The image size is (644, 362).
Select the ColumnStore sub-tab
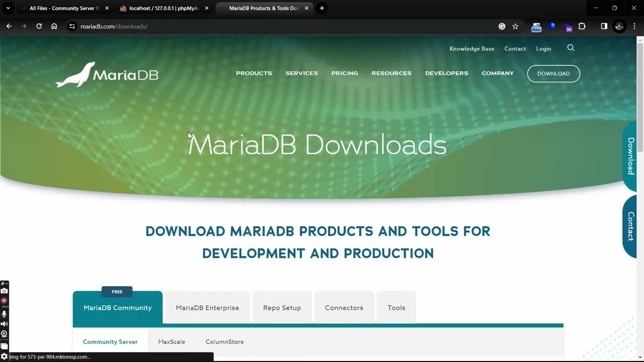225,342
